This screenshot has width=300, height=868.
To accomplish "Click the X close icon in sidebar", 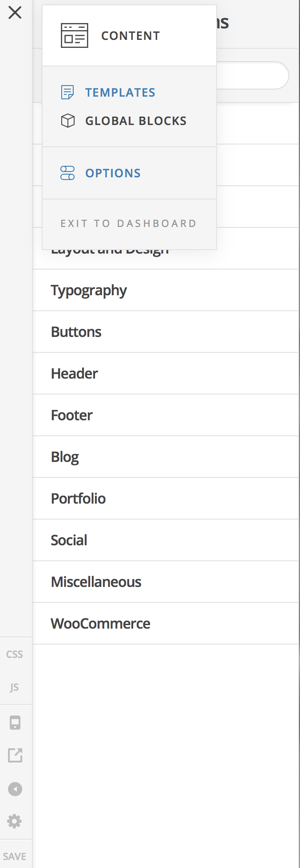I will coord(15,12).
